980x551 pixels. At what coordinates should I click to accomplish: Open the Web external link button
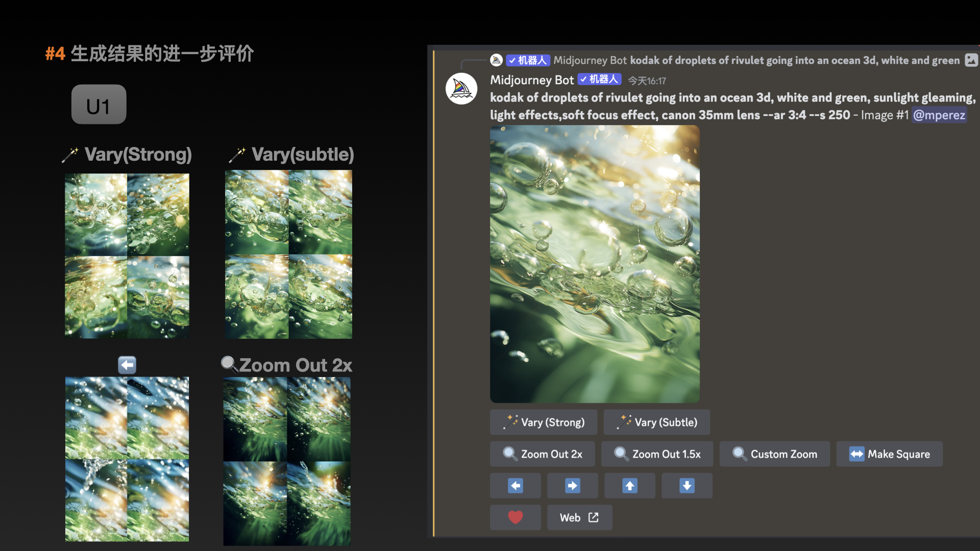pos(579,517)
